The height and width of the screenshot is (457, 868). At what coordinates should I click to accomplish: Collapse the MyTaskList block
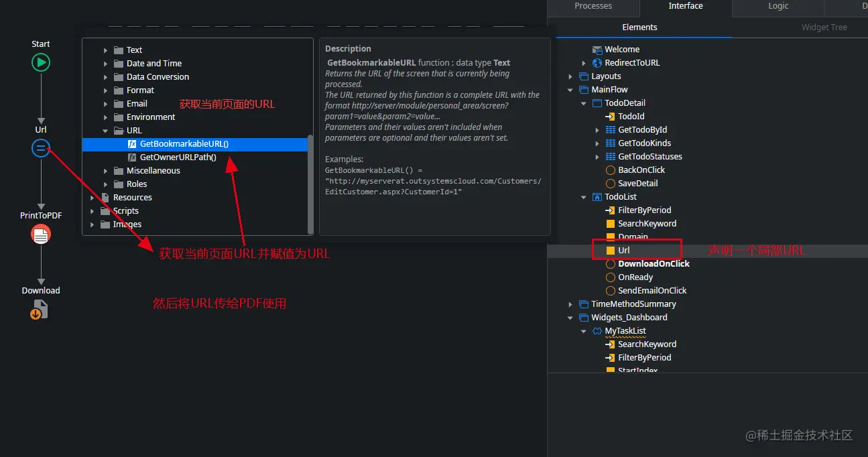tap(584, 331)
